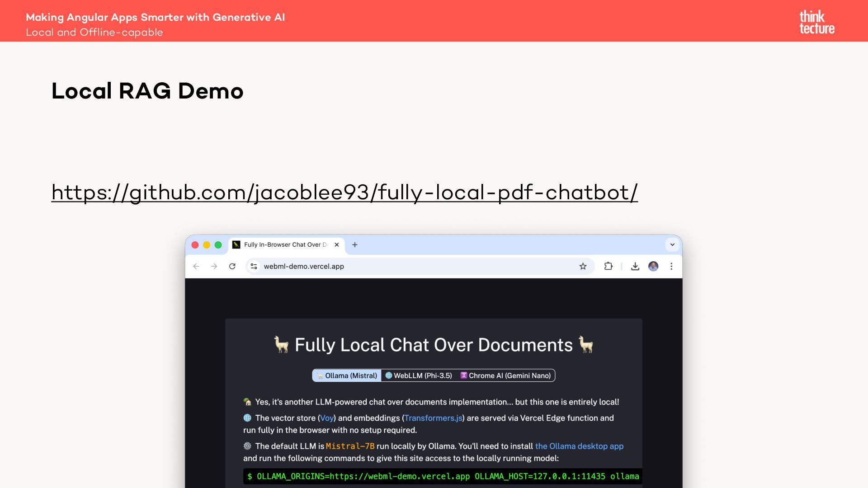Viewport: 868px width, 488px height.
Task: Click the browser forward arrow
Action: (214, 267)
